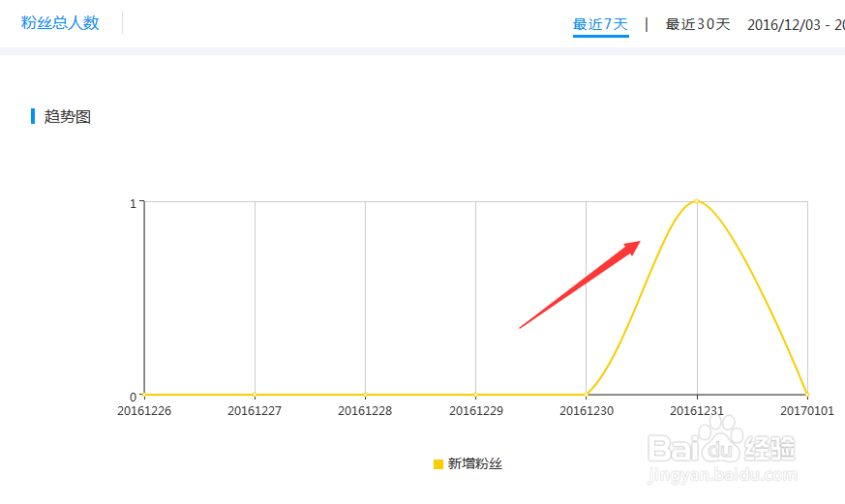Screen dimensions: 845x504
Task: Switch to the 最近30天 tab
Action: [698, 24]
